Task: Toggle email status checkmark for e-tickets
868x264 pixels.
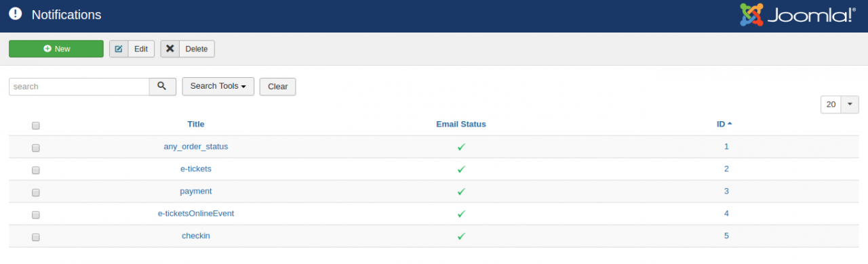Action: coord(461,169)
